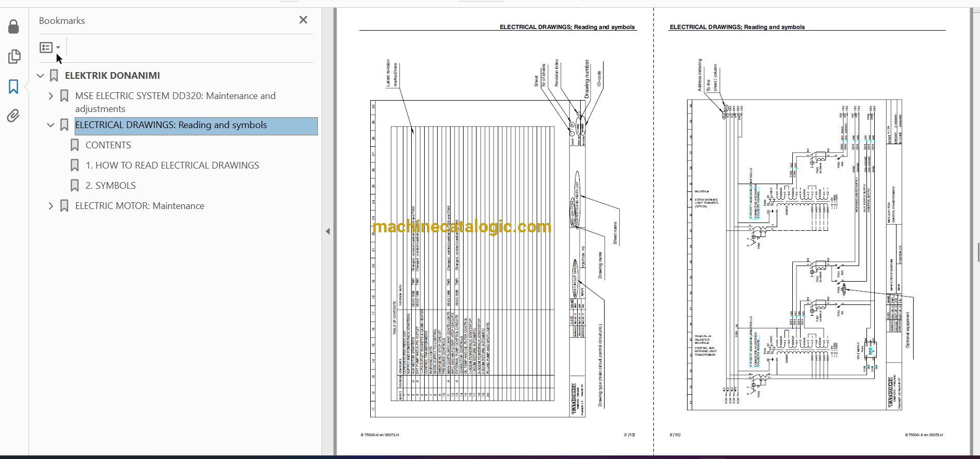Expand the MSE ELECTRIC SYSTEM DD320 bookmark
The width and height of the screenshot is (980, 459).
51,96
